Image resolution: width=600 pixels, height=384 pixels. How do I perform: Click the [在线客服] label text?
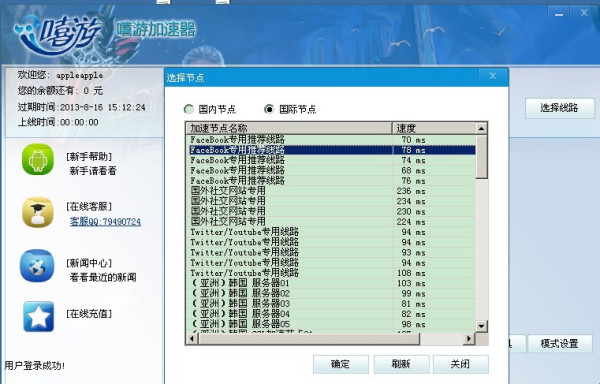click(x=89, y=207)
